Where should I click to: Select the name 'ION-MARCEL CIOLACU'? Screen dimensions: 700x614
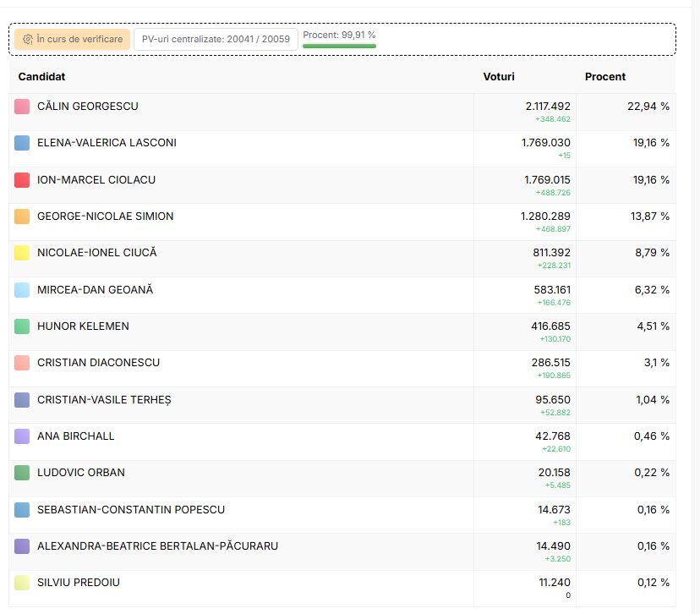[x=96, y=179]
